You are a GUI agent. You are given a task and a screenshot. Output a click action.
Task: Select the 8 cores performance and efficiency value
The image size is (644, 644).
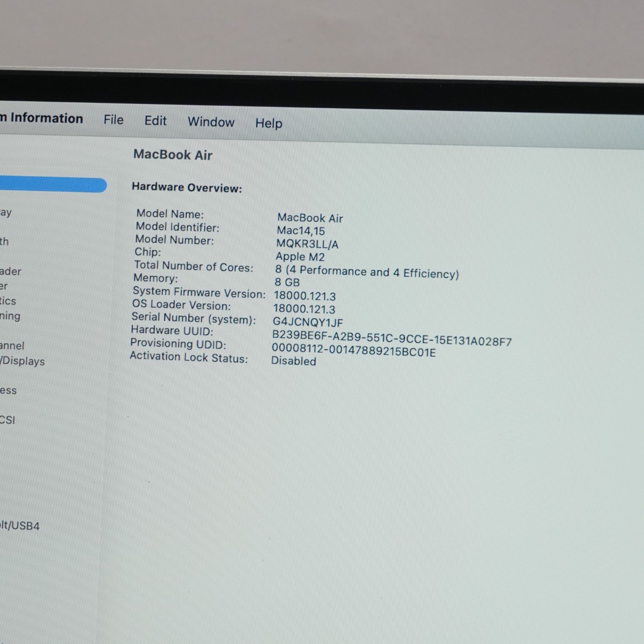pos(367,272)
